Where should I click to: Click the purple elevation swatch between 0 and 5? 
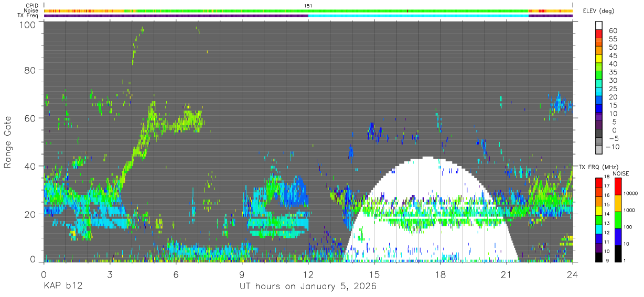[x=599, y=125]
